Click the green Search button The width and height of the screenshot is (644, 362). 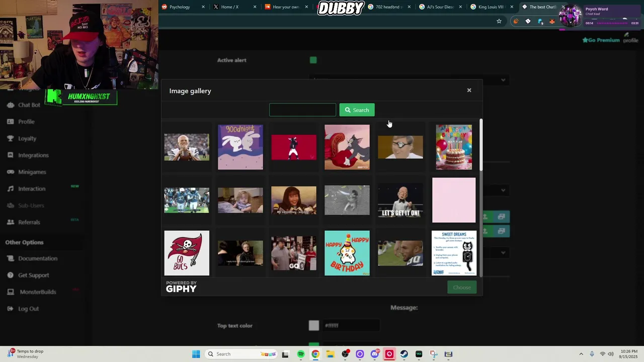pyautogui.click(x=357, y=110)
